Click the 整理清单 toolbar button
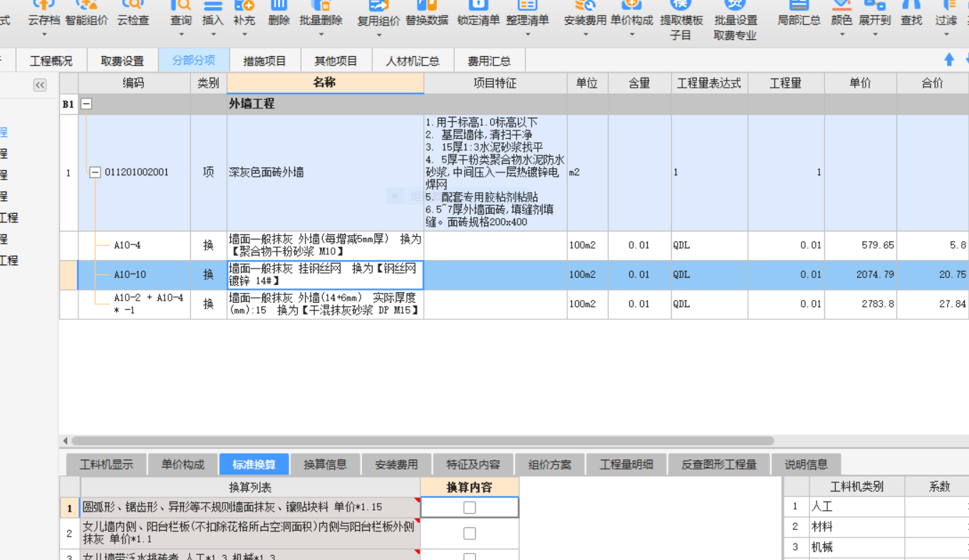The height and width of the screenshot is (560, 969). pyautogui.click(x=527, y=14)
